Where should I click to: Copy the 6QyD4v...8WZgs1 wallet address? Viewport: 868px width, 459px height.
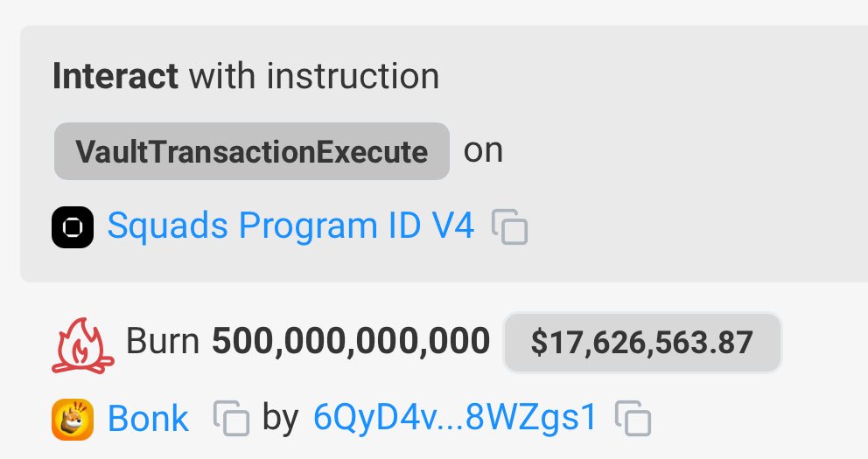[633, 418]
